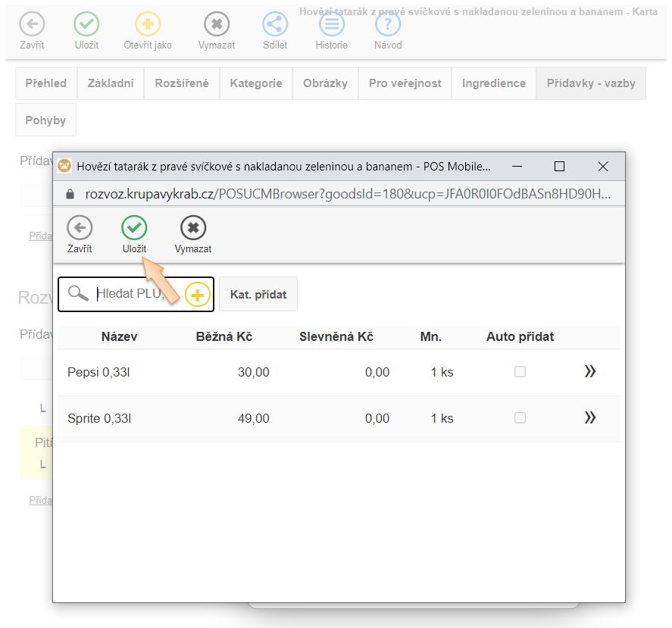Expand Pepsi 0,33l row with double chevron
This screenshot has width=672, height=628.
(x=590, y=371)
